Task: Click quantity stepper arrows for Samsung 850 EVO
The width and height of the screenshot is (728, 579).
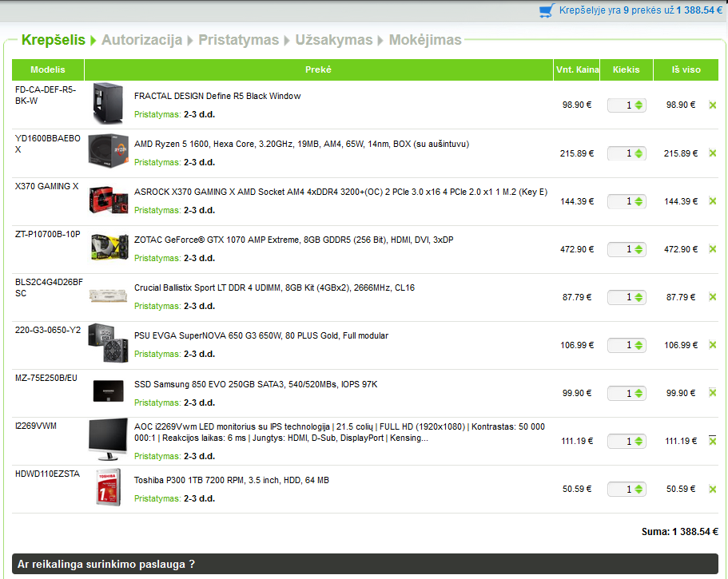Action: point(638,394)
